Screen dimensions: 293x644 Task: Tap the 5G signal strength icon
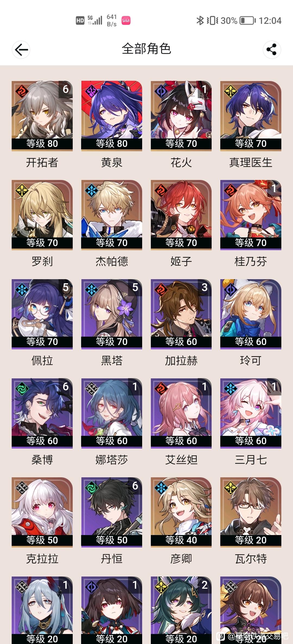coord(95,20)
